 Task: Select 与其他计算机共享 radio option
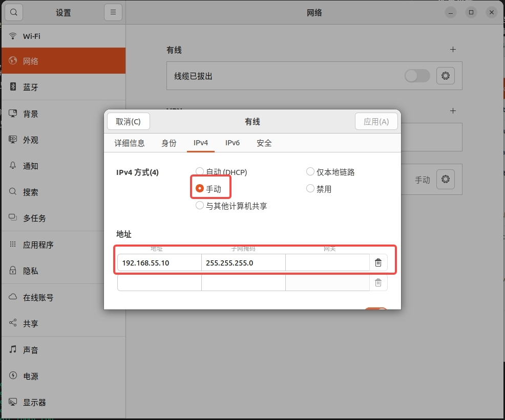(x=200, y=205)
